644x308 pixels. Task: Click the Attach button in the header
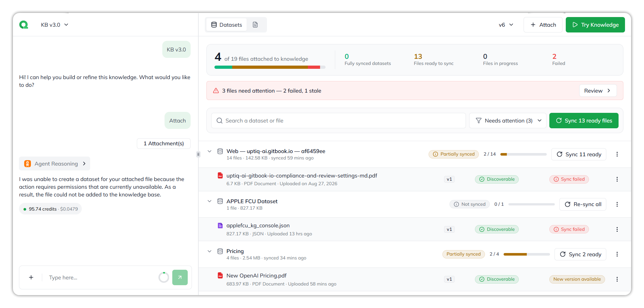[543, 25]
